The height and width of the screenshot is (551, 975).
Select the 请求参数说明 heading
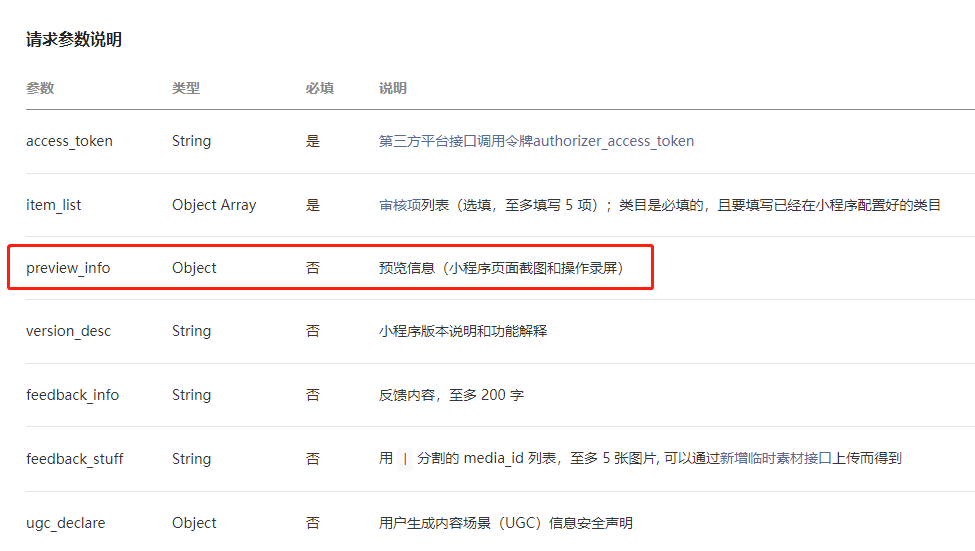(x=74, y=40)
